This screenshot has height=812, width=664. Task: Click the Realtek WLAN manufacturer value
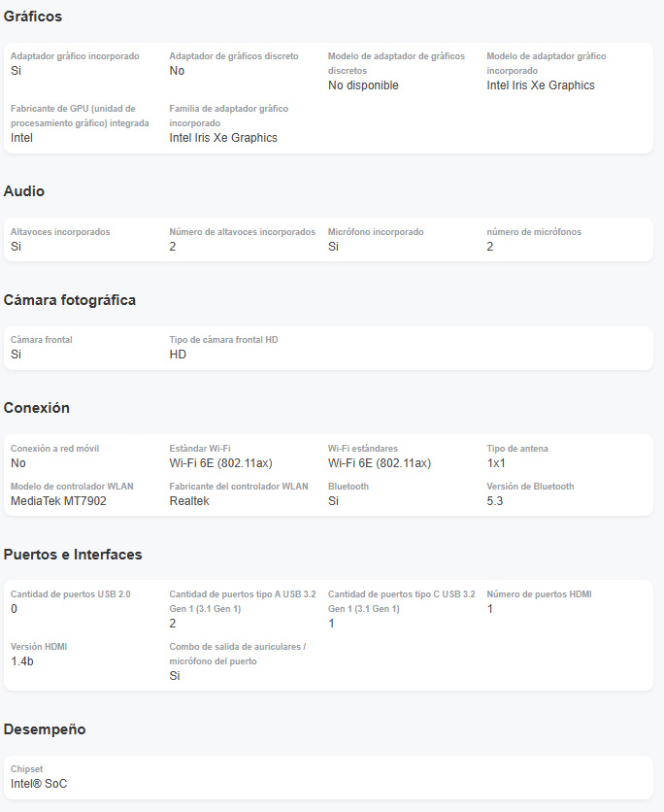pyautogui.click(x=189, y=501)
